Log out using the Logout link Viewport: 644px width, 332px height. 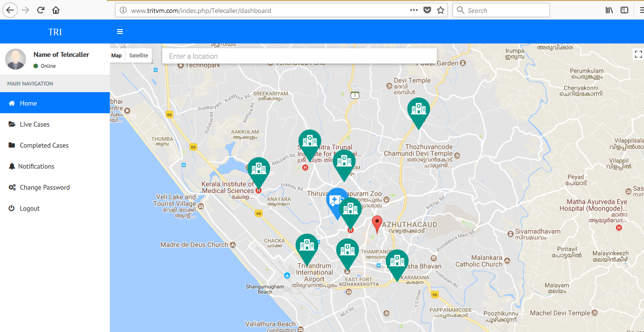click(30, 208)
